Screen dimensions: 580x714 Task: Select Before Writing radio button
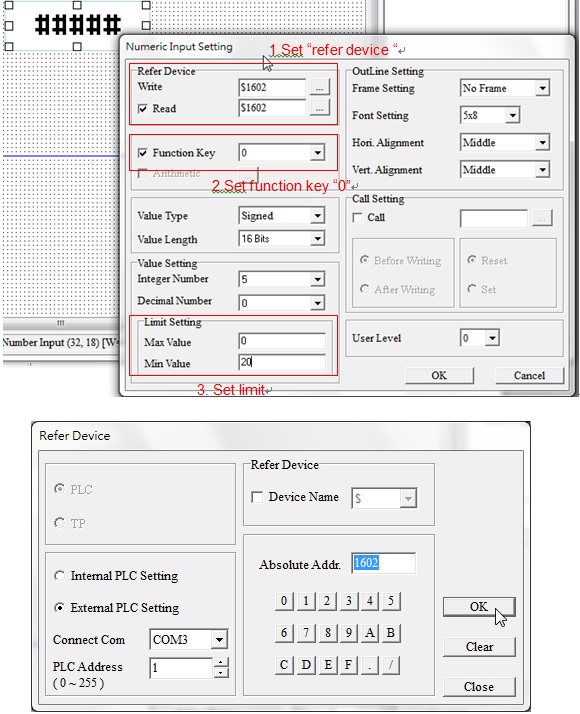pyautogui.click(x=364, y=260)
